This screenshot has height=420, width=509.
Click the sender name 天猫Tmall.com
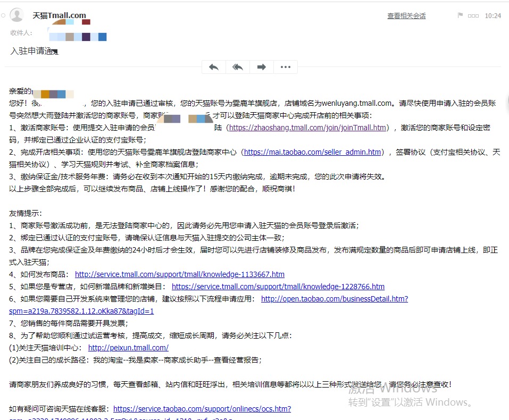59,15
